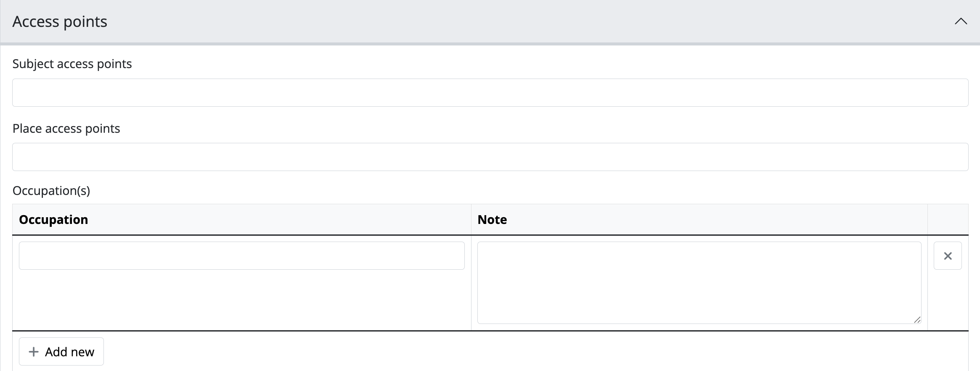The image size is (980, 371).
Task: Remove the occupation row with the X button
Action: pos(948,256)
